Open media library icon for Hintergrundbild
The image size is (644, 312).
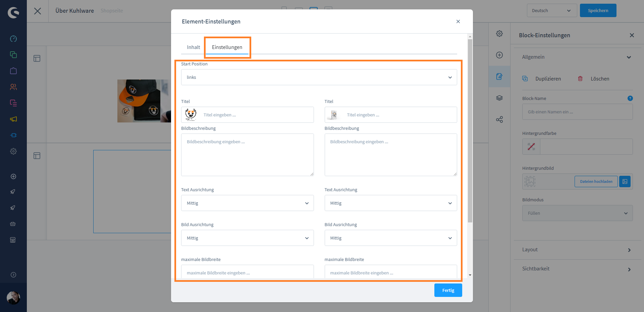click(625, 181)
